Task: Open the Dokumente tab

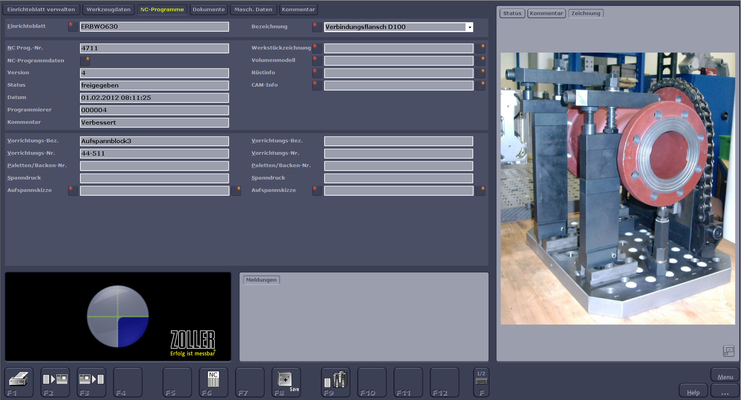Action: point(208,9)
